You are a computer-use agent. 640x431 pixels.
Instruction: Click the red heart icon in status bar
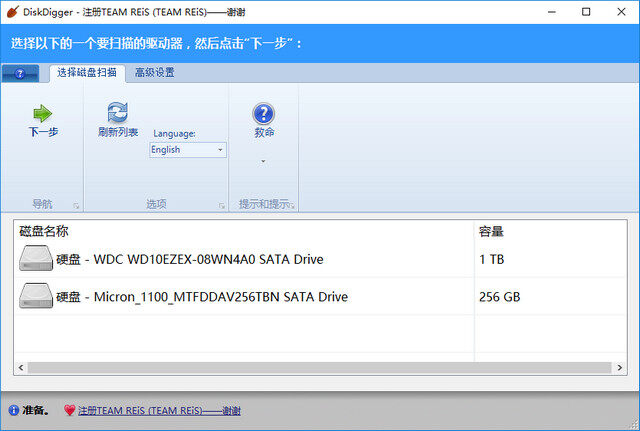click(70, 410)
